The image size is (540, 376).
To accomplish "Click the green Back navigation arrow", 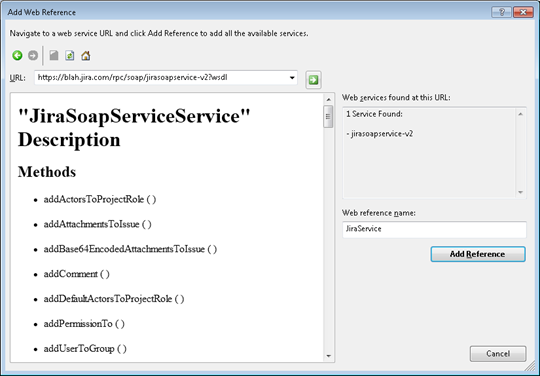I will [x=17, y=55].
